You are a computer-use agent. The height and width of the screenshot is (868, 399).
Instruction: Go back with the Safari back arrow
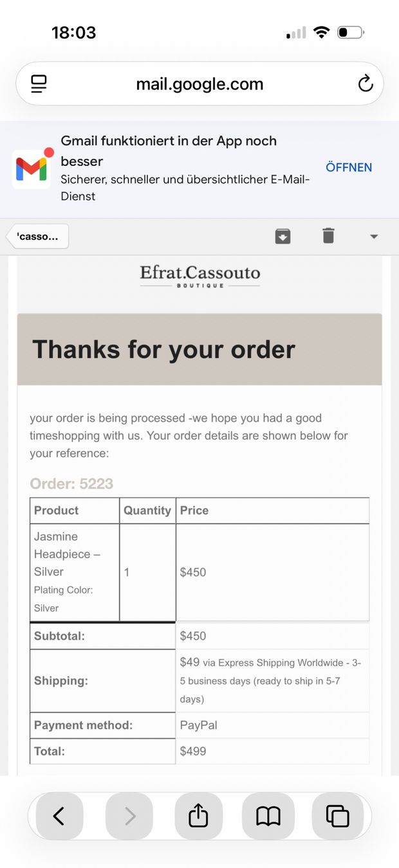pos(59,816)
